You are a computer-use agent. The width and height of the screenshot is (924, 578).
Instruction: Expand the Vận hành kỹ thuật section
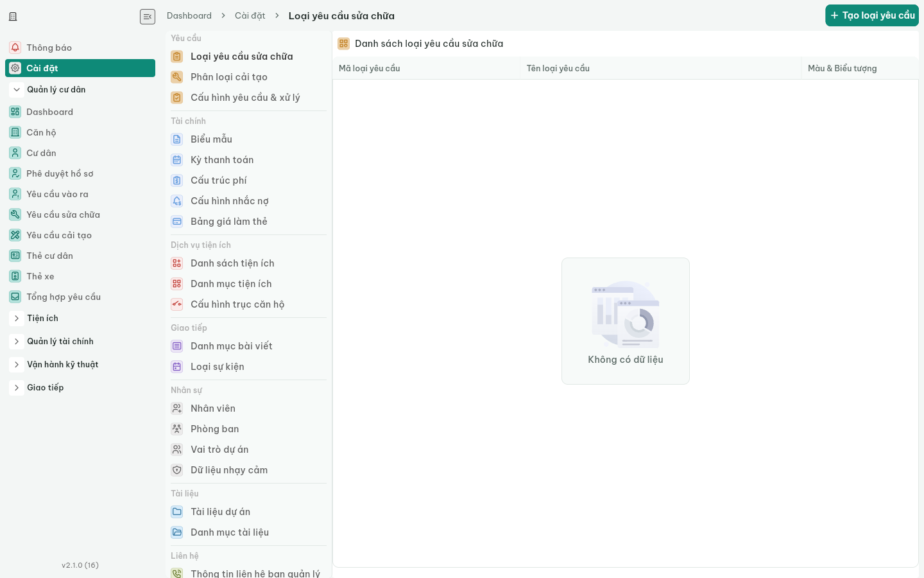coord(17,365)
